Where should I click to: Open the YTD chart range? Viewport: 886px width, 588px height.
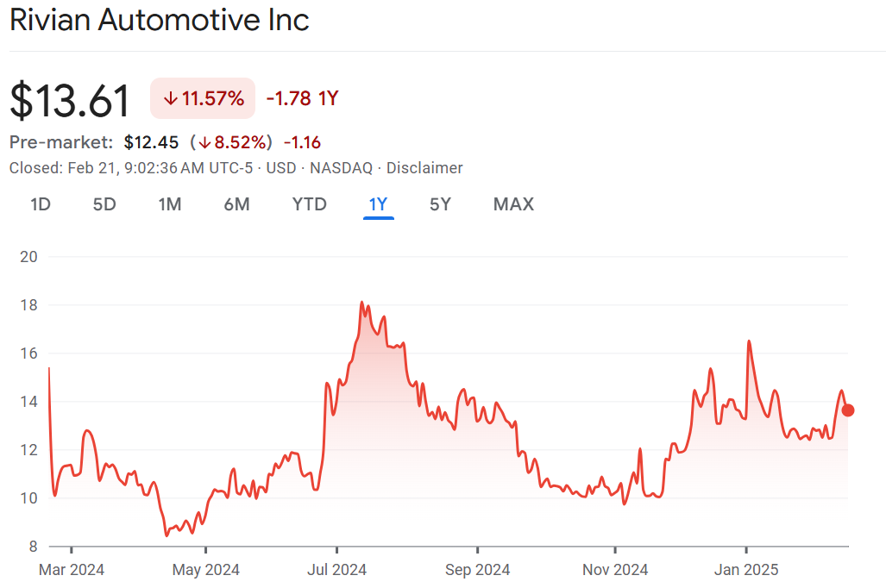click(x=309, y=204)
